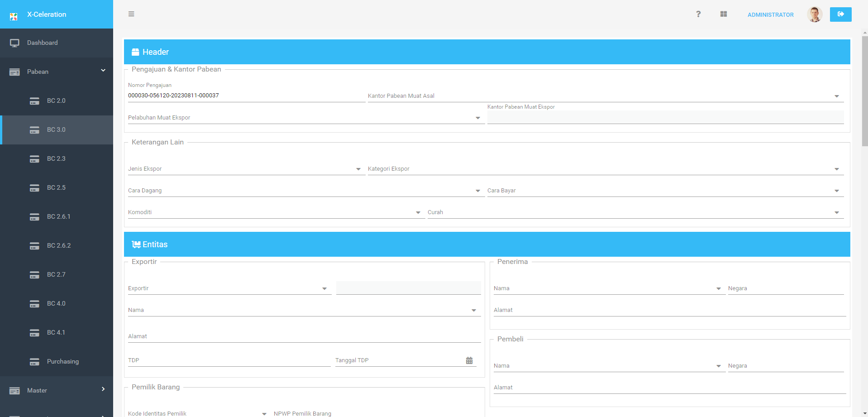Image resolution: width=868 pixels, height=417 pixels.
Task: Click the BC 3.0 card icon
Action: pos(34,130)
